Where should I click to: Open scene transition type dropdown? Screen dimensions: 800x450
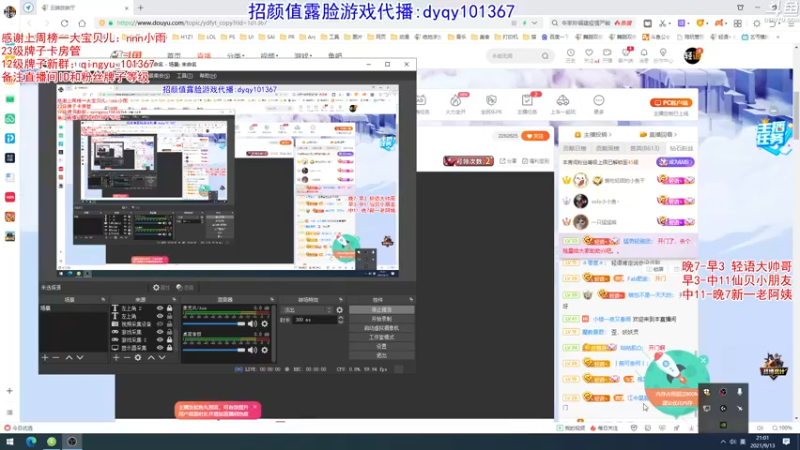tap(307, 310)
